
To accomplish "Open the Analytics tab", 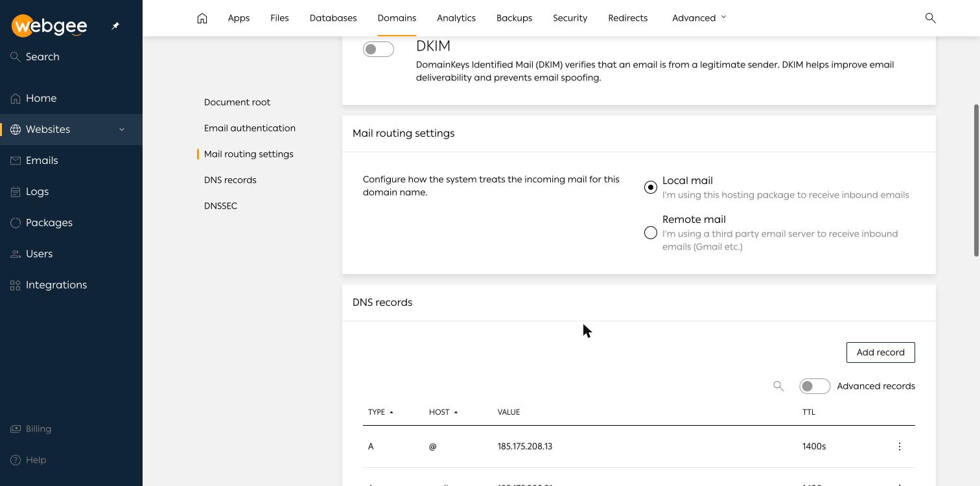I will point(456,18).
